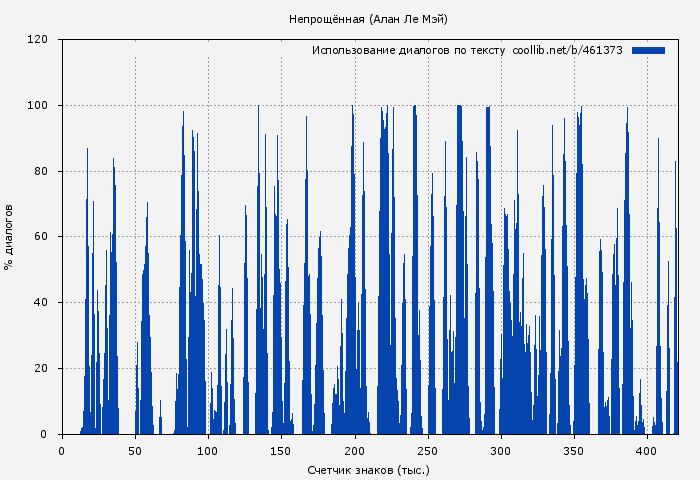Select the 100 tick label on the x-axis
The image size is (700, 480).
(x=208, y=450)
